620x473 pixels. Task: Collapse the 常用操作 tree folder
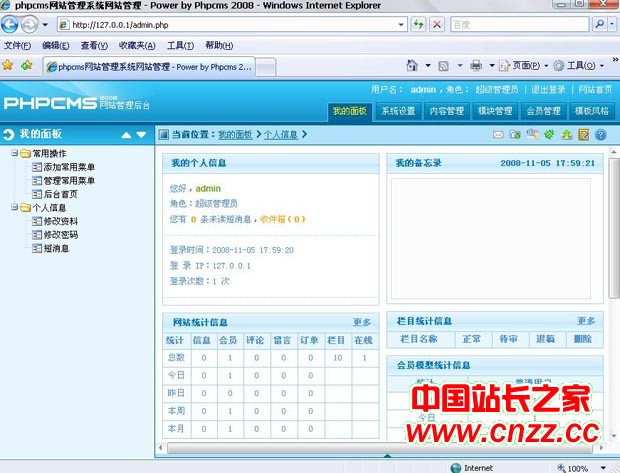tap(14, 153)
